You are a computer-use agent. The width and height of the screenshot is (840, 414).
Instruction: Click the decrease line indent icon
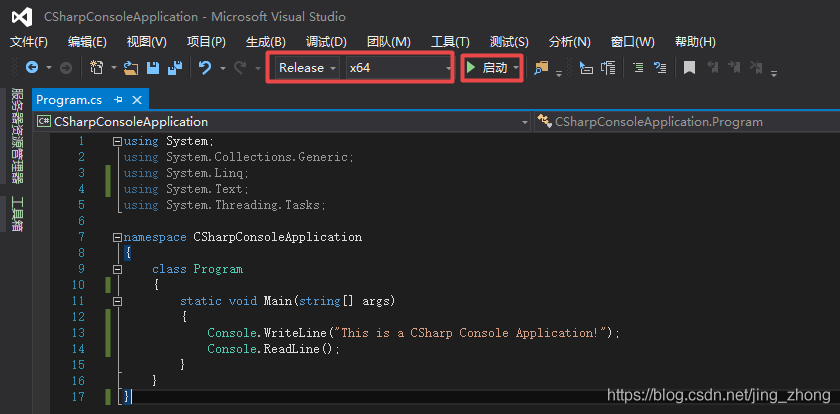coord(587,68)
